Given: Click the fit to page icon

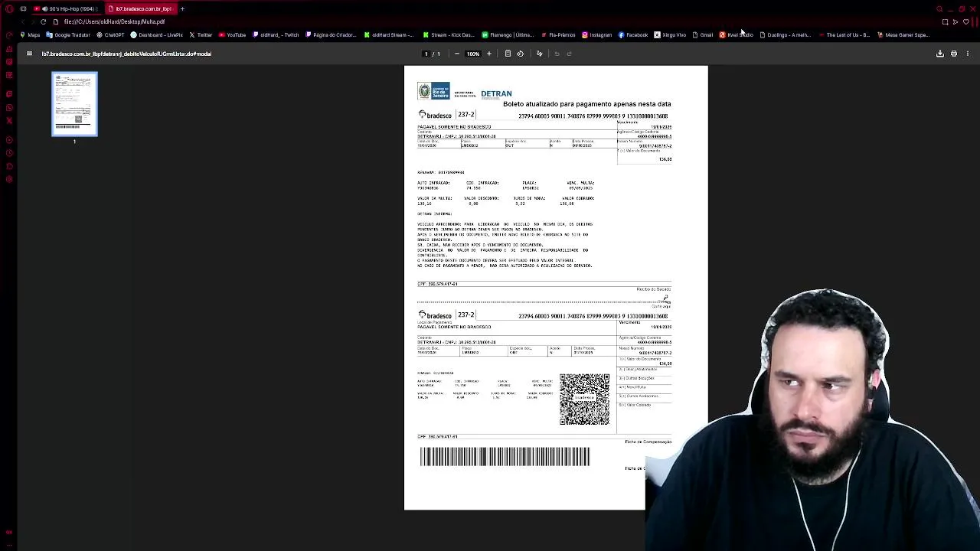Looking at the screenshot, I should click(x=508, y=54).
